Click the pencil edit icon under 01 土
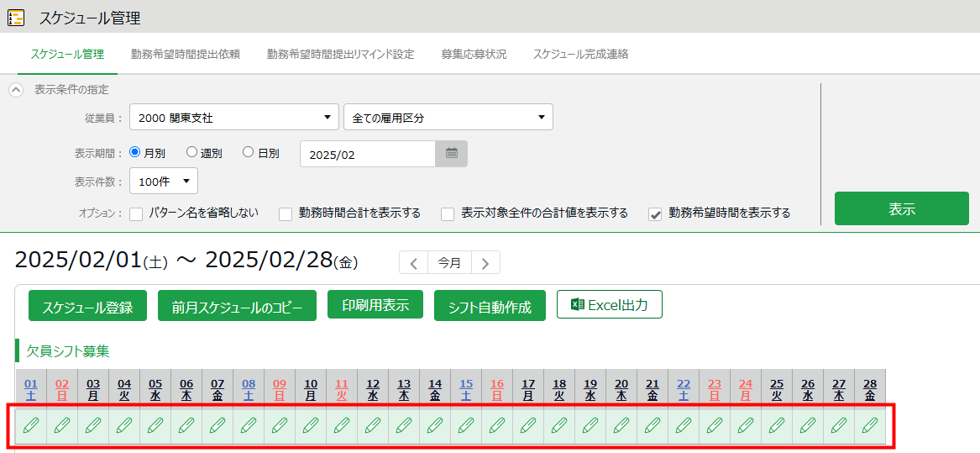 pos(31,425)
